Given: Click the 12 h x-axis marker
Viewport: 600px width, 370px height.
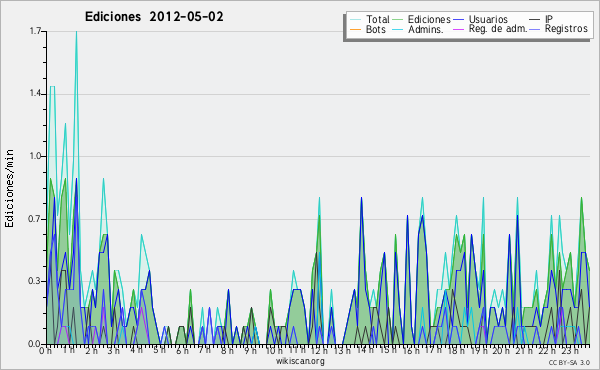Looking at the screenshot, I should (319, 350).
